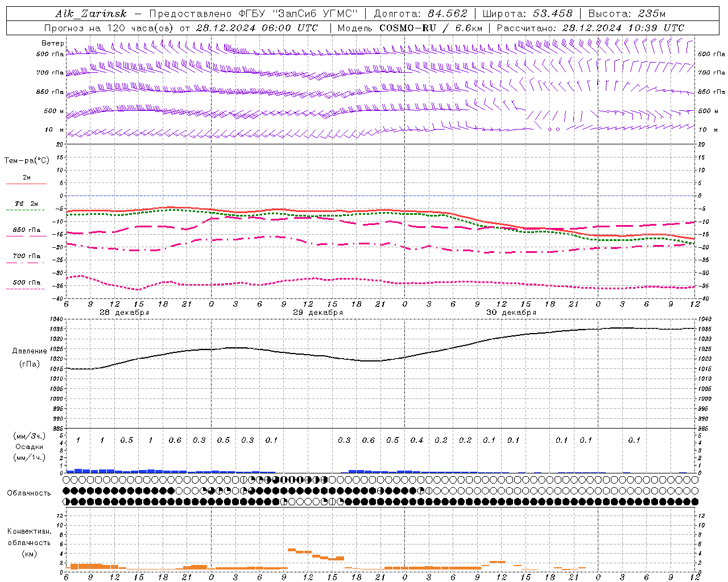The width and height of the screenshot is (728, 582).
Task: Click the computed time 28.12.2024 10:39 UTC
Action: pyautogui.click(x=623, y=28)
